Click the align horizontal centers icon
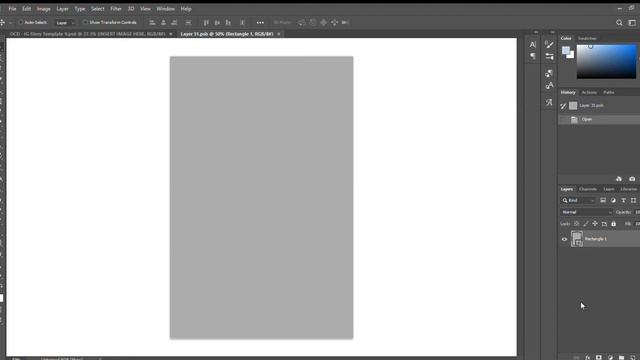The height and width of the screenshot is (360, 640). coord(163,23)
